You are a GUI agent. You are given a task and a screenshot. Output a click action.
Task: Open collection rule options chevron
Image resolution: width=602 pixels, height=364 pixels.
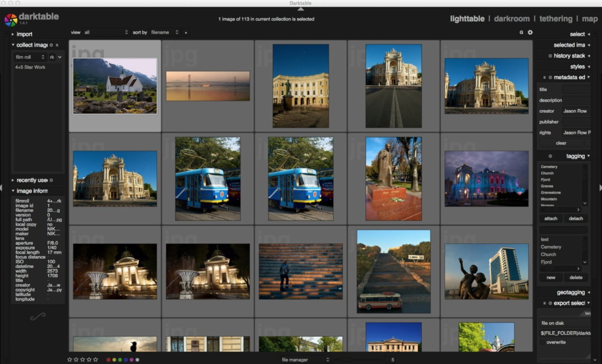click(x=60, y=57)
